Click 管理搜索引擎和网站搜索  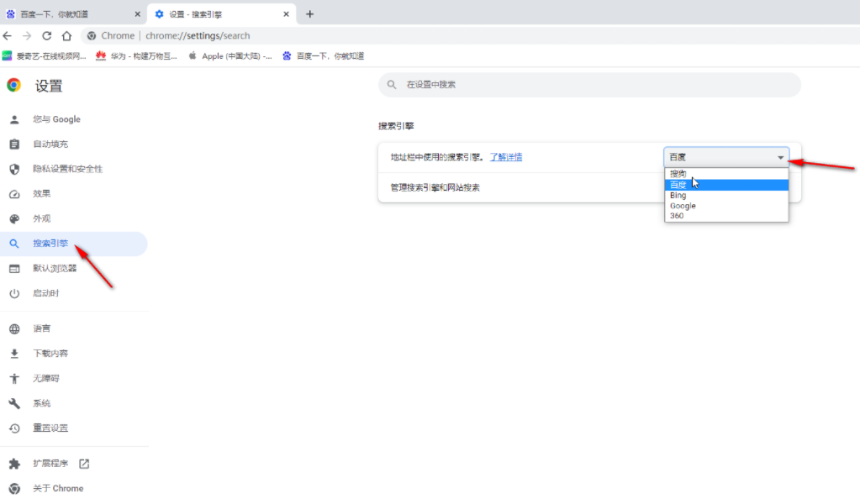click(x=437, y=186)
